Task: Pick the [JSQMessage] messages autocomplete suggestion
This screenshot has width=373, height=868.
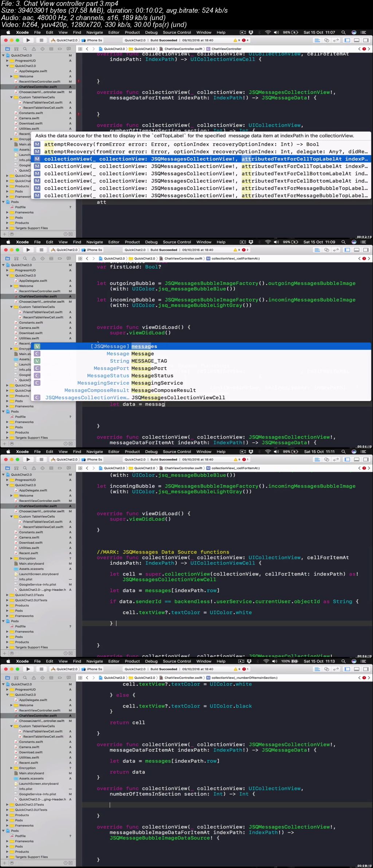Action: click(201, 346)
